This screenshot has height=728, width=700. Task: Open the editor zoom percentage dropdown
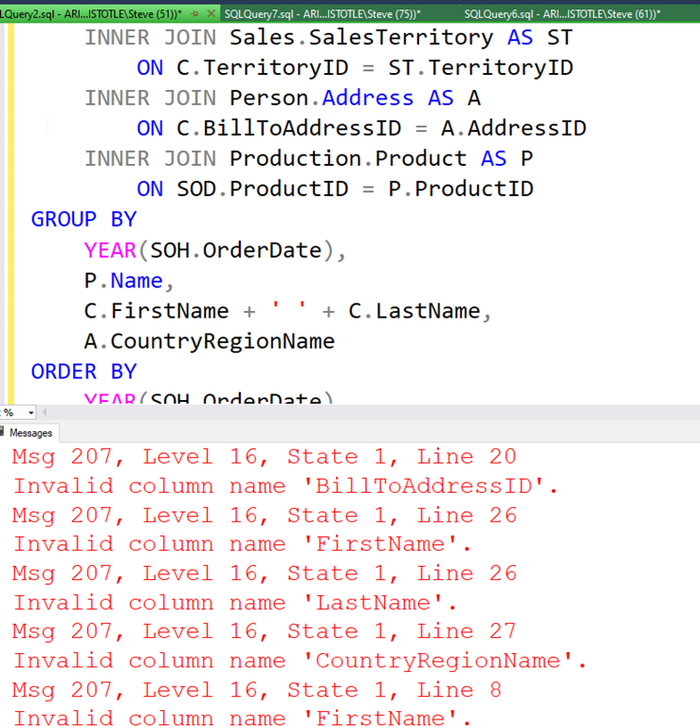coord(31,412)
